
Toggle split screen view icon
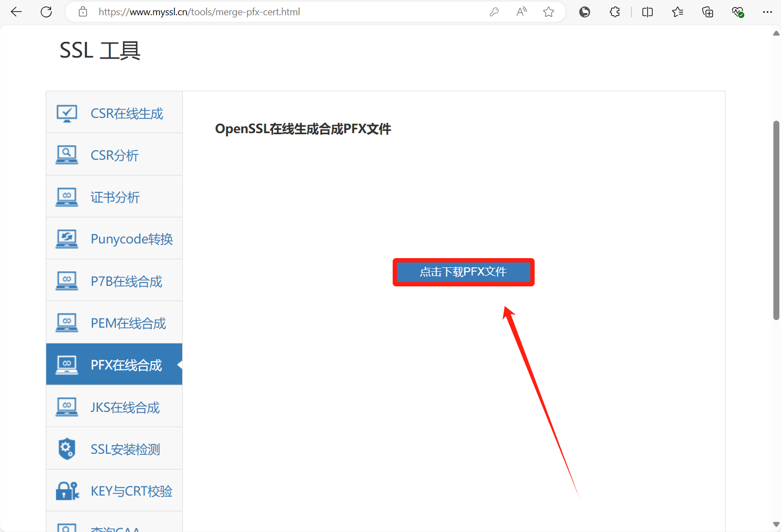coord(647,12)
